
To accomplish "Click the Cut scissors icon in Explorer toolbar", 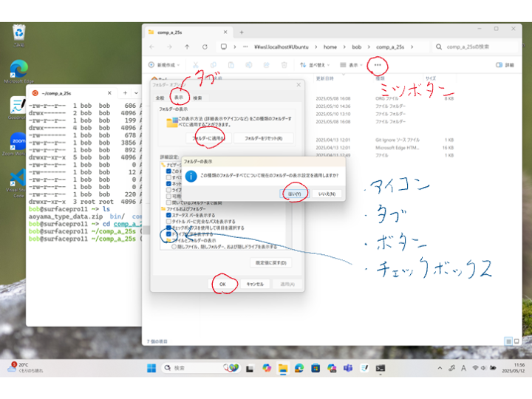I will point(195,65).
